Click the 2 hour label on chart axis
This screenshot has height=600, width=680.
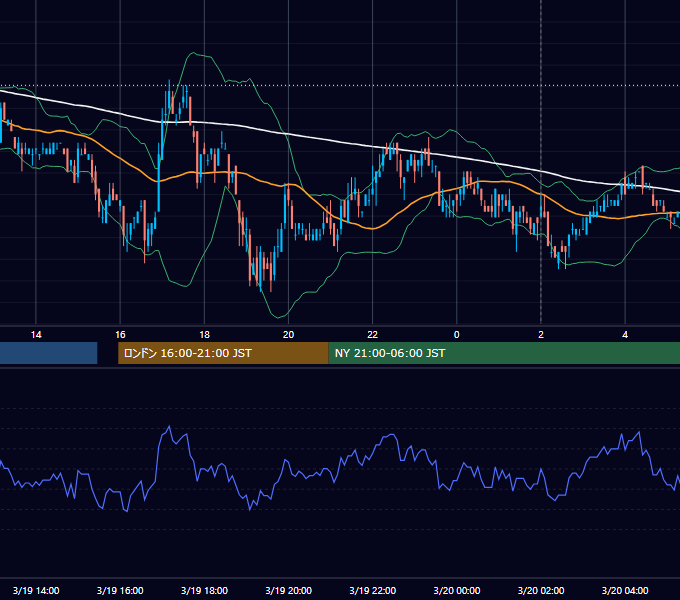[541, 335]
